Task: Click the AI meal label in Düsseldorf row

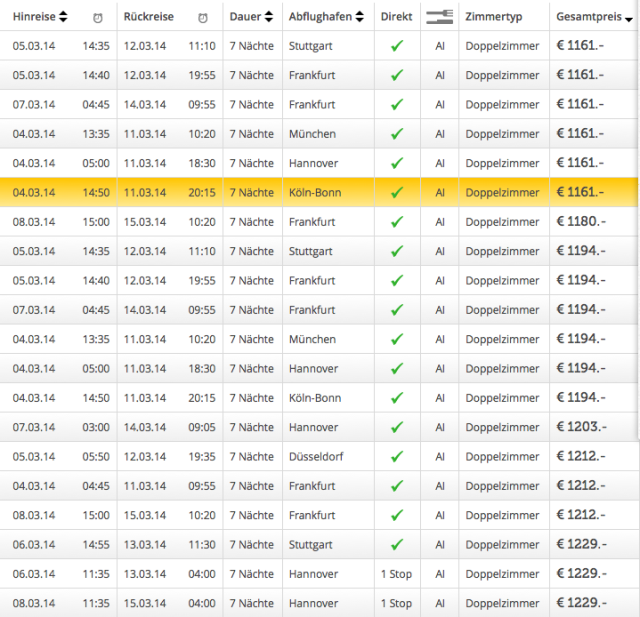Action: pyautogui.click(x=439, y=457)
